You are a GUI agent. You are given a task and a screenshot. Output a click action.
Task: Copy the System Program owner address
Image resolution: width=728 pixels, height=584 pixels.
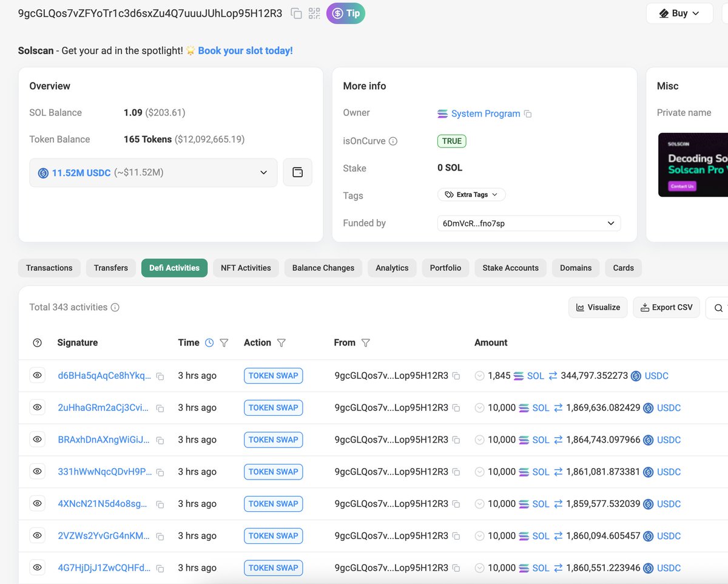click(528, 114)
